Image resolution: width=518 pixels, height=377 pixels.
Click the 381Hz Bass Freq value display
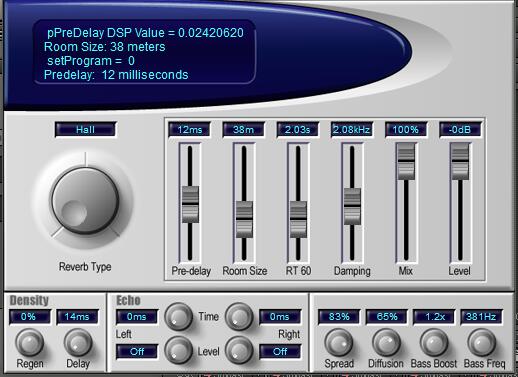pyautogui.click(x=482, y=317)
